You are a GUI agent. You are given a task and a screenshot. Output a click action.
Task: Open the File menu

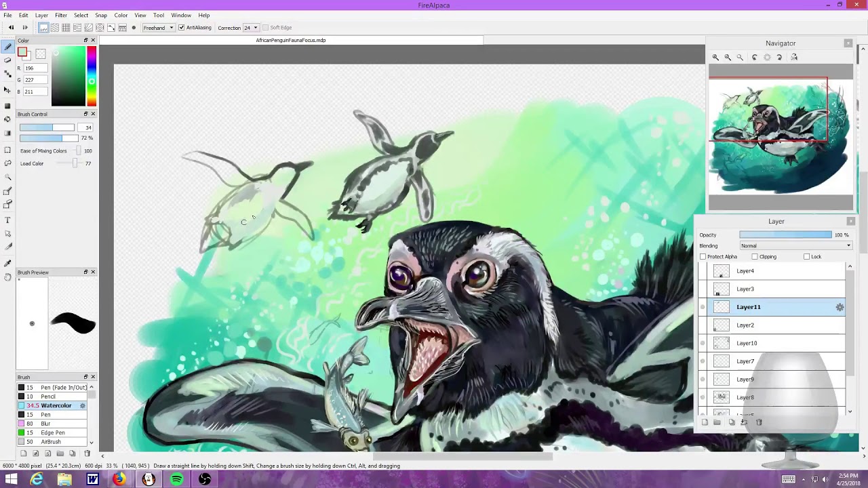(7, 15)
